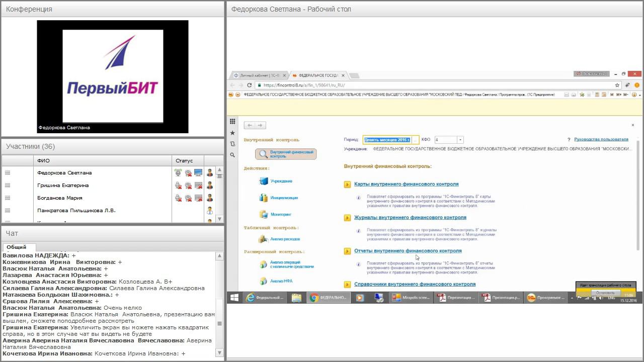
Task: Toggle Гришина Екатерина screen sharing status
Action: click(x=198, y=185)
